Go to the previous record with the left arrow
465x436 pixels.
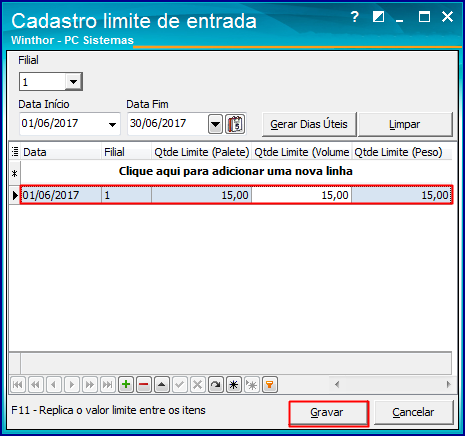pyautogui.click(x=54, y=385)
